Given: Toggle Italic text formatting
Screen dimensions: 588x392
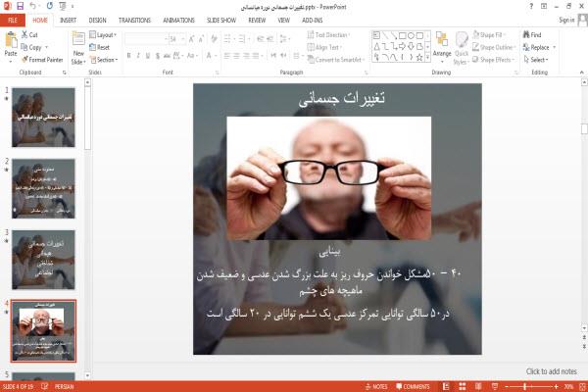Looking at the screenshot, I should tap(138, 56).
